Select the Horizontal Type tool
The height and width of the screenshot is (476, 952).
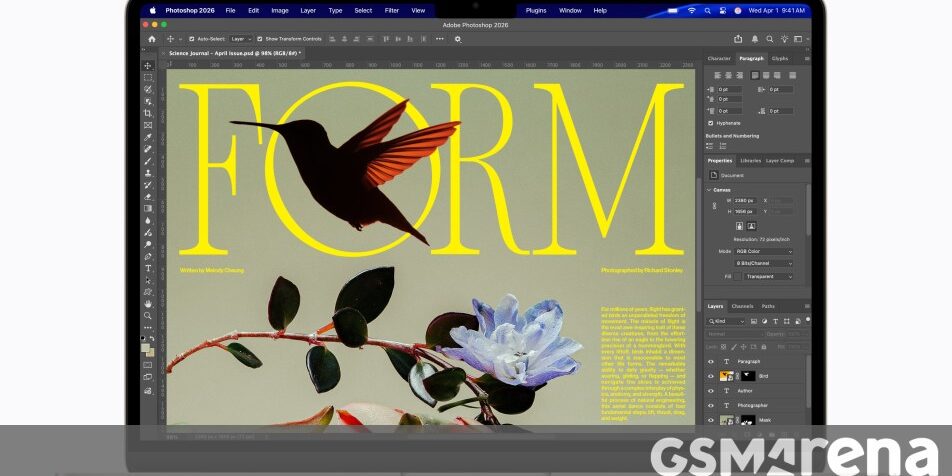[148, 268]
